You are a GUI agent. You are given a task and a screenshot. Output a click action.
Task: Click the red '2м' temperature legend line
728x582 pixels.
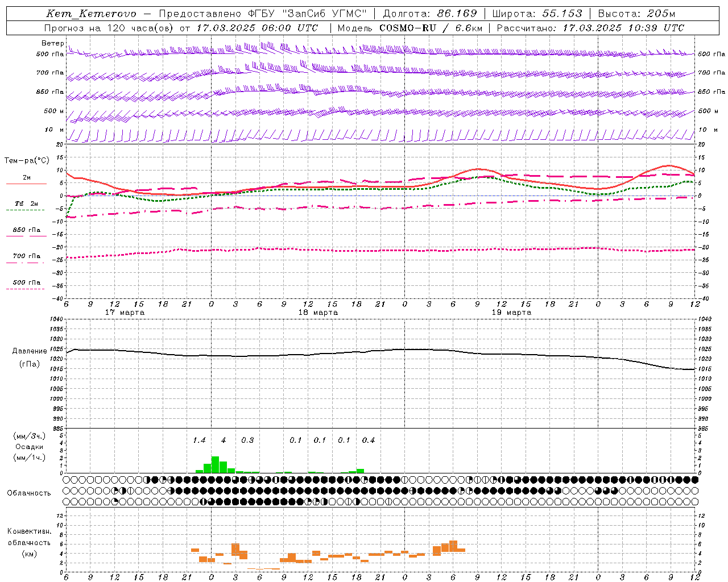pyautogui.click(x=27, y=183)
